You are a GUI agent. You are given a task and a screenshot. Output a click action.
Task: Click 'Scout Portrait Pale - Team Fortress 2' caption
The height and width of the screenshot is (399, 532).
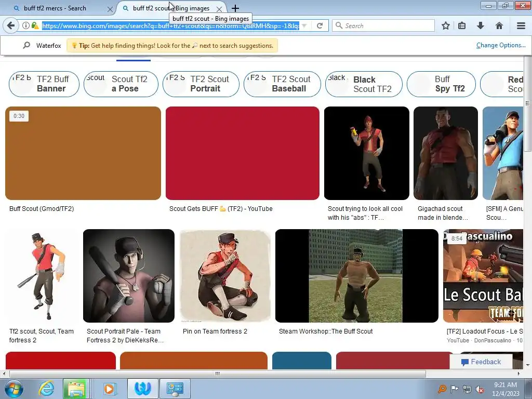125,336
